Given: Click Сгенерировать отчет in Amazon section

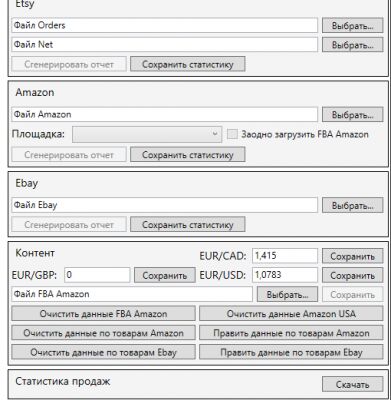Looking at the screenshot, I should [69, 155].
